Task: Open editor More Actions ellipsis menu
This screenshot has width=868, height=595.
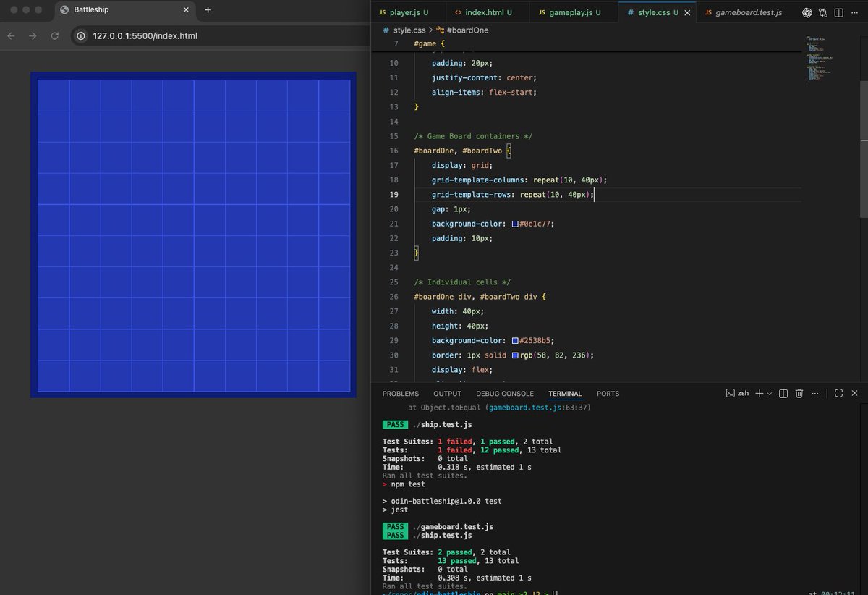Action: [855, 12]
